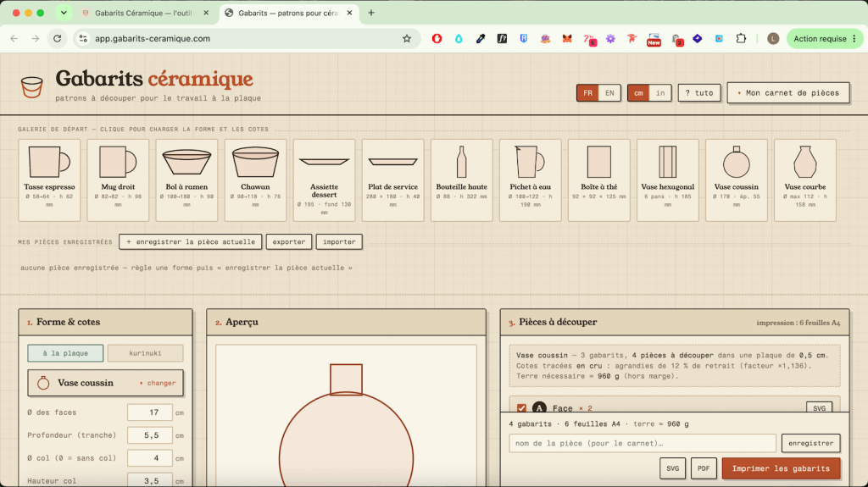Open the red Opera-style extension icon
This screenshot has height=487, width=868.
click(x=437, y=39)
